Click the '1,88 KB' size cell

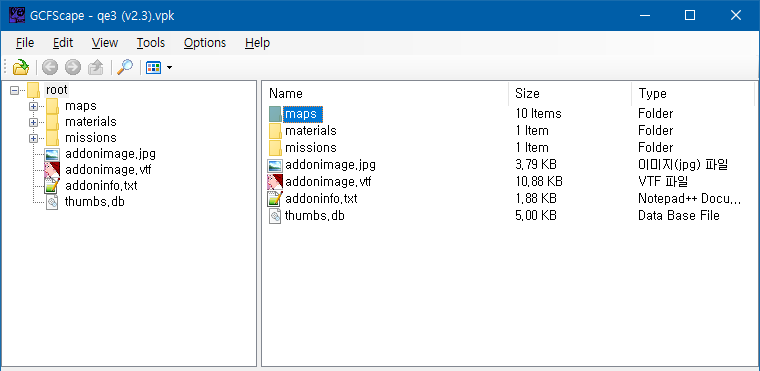coord(536,198)
